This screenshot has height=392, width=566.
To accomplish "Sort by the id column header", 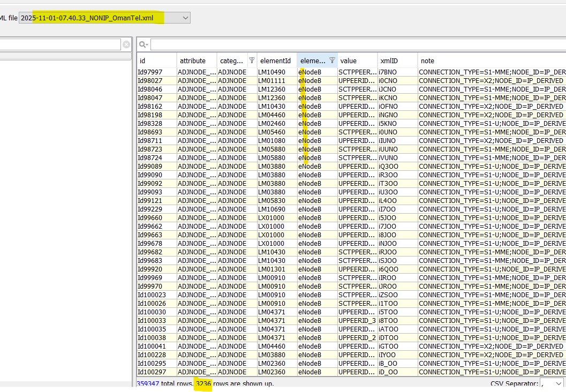I will (156, 61).
